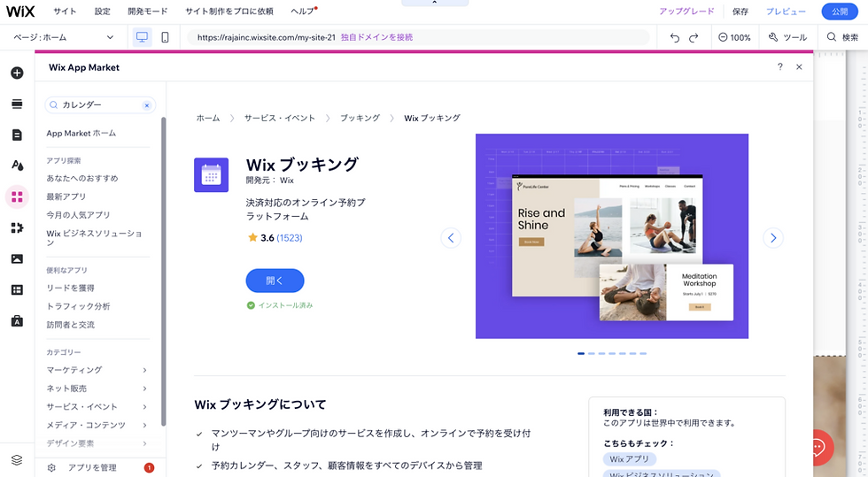Image resolution: width=868 pixels, height=477 pixels.
Task: Click the Wix アプリ tag
Action: (630, 459)
